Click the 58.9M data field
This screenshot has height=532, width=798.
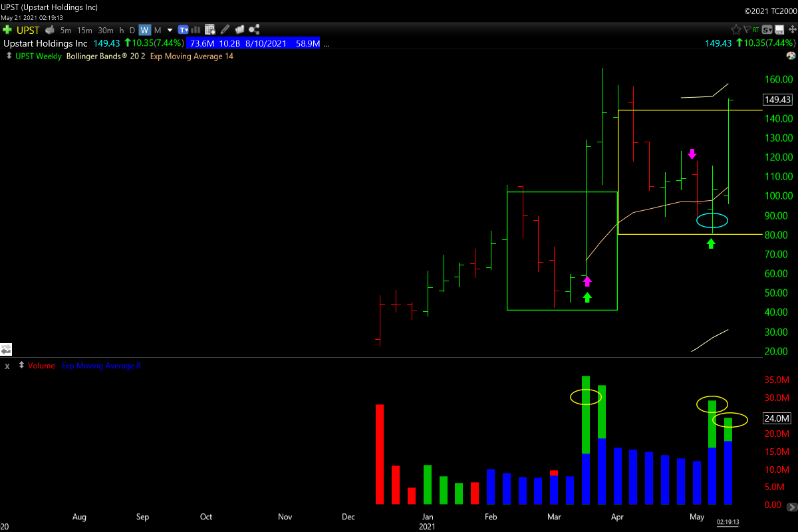(x=307, y=43)
